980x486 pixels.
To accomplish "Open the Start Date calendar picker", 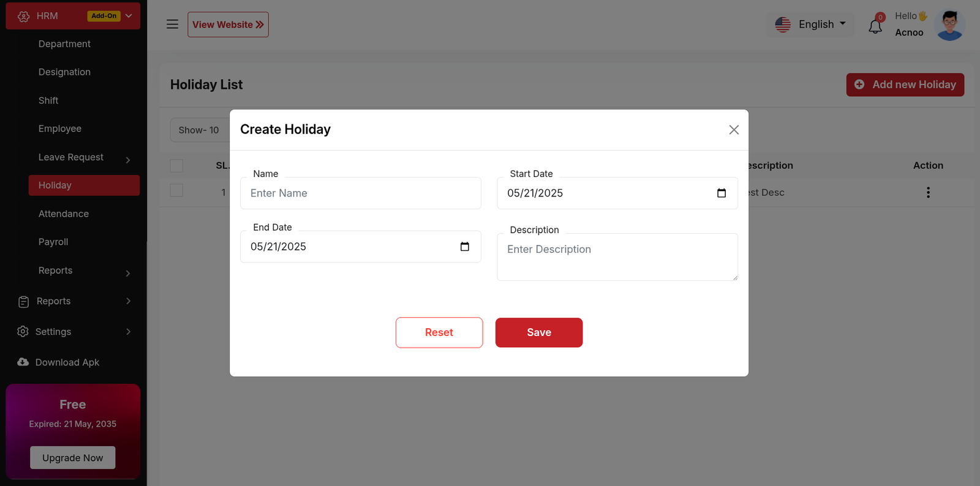I will (x=722, y=193).
